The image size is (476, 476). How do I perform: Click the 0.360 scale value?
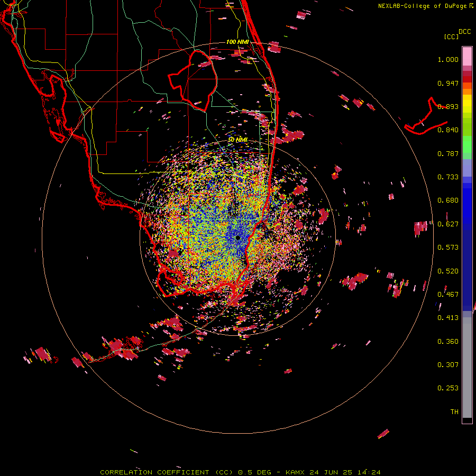[x=448, y=342]
